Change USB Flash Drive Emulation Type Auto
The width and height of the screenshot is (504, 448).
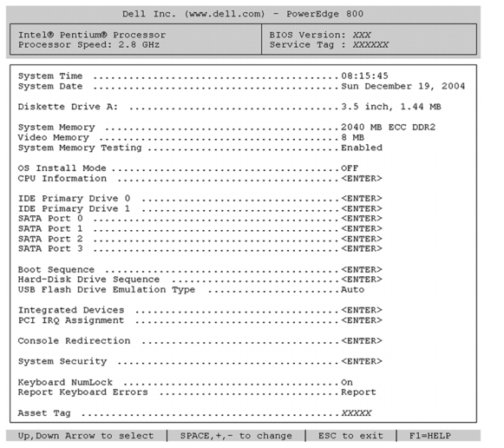[x=352, y=290]
